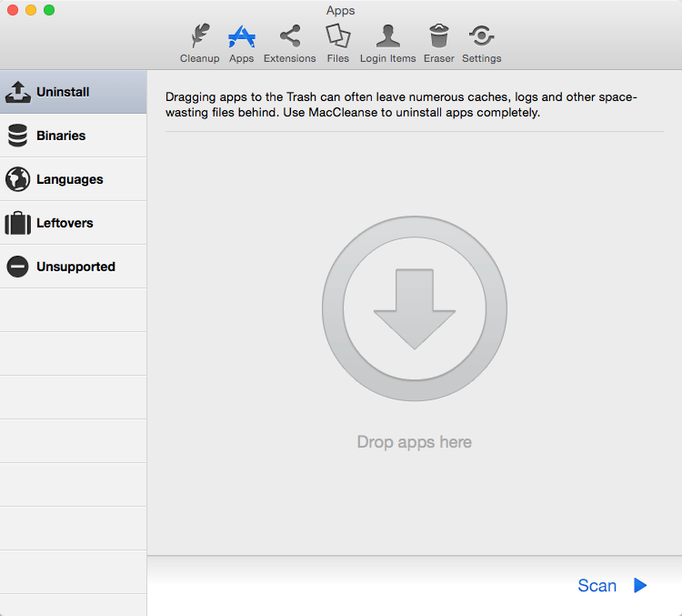
Task: Click the Leftovers suitcase icon
Action: pyautogui.click(x=18, y=223)
